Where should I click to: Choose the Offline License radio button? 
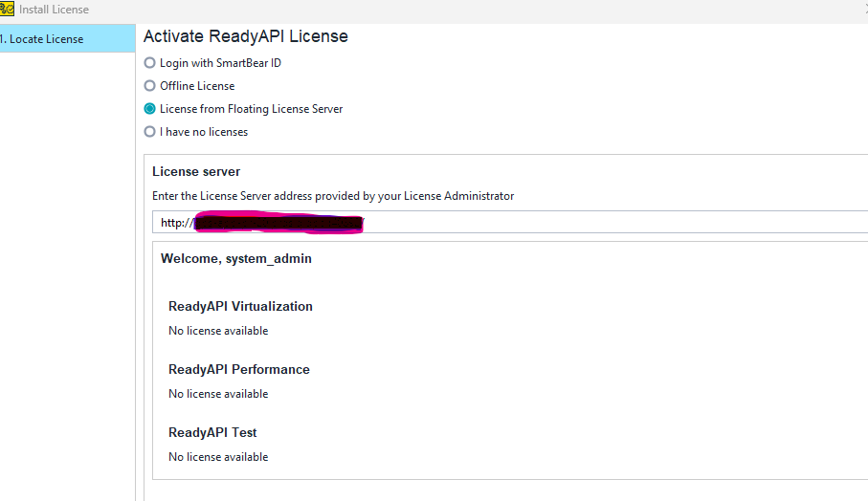149,86
